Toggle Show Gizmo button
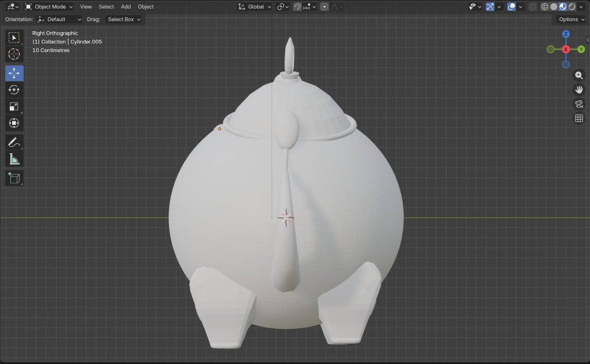The image size is (590, 364). (x=490, y=7)
